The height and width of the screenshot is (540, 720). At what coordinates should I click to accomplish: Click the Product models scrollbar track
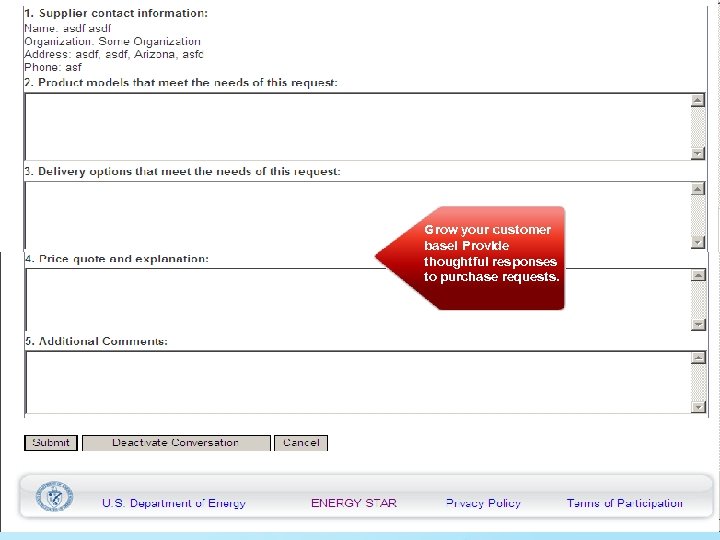click(x=698, y=127)
